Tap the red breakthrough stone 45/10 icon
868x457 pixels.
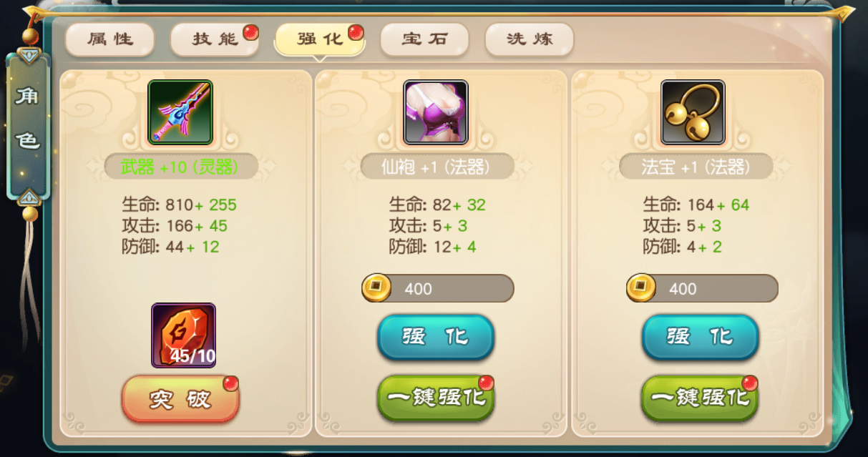coord(183,335)
